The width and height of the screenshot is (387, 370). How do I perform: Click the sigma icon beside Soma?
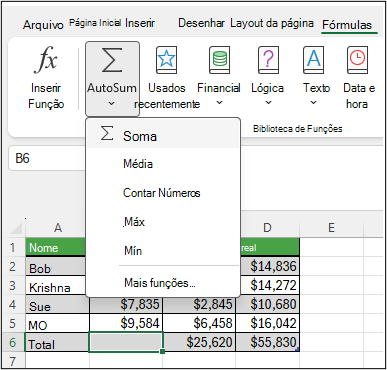pyautogui.click(x=107, y=133)
